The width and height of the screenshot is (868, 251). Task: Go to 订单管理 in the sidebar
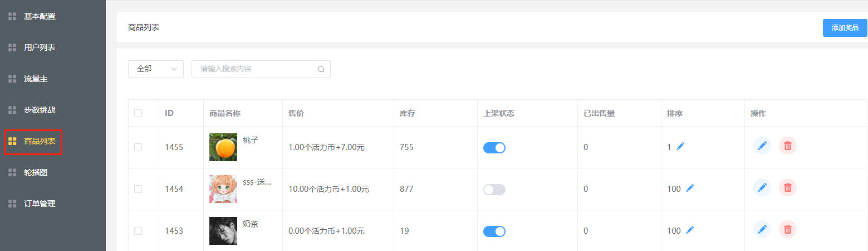(x=40, y=204)
